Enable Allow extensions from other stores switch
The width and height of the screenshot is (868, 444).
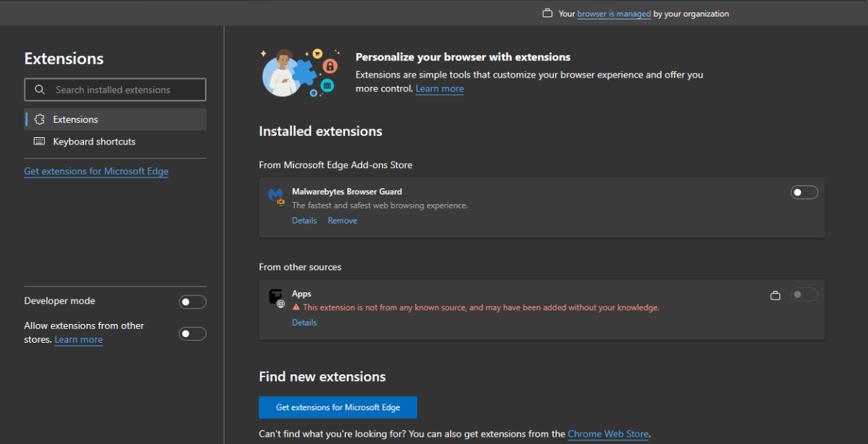(192, 333)
